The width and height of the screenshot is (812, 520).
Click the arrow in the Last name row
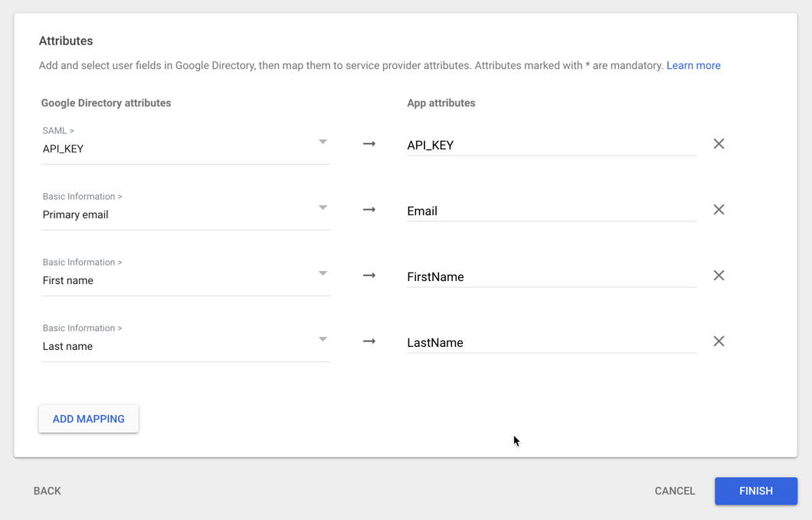[369, 341]
